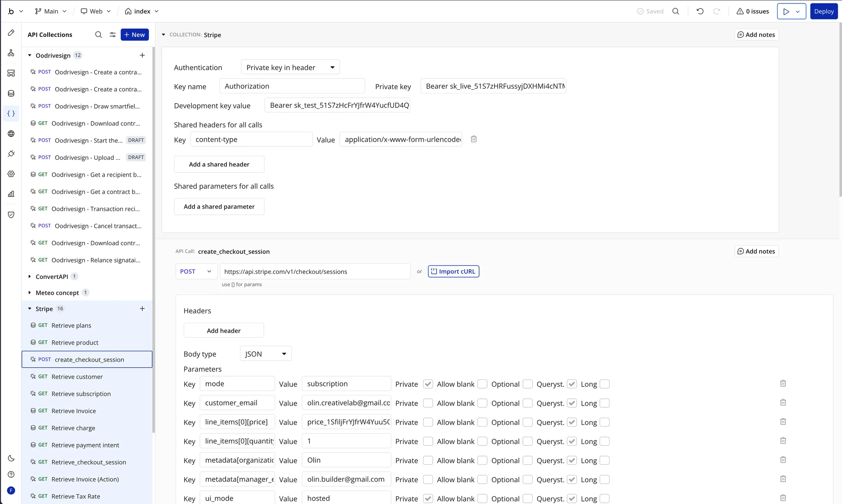Expand the Meteo concept collection
842x504 pixels.
point(29,293)
